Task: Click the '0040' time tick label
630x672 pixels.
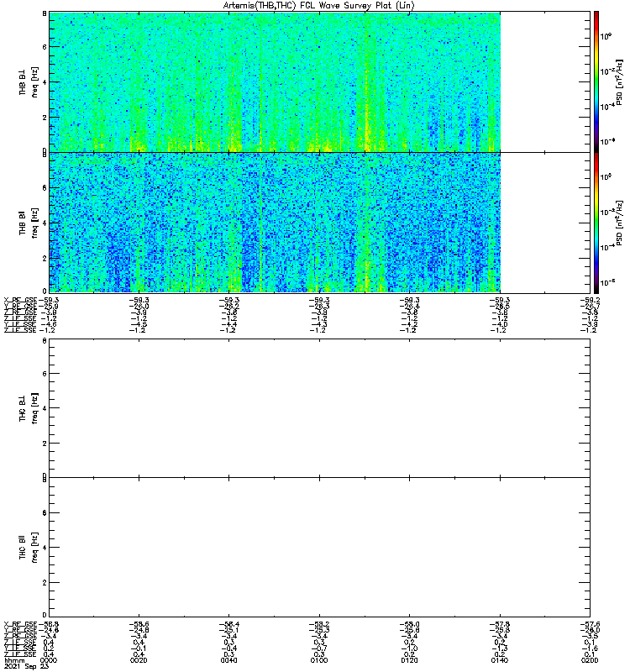Action: (x=228, y=660)
